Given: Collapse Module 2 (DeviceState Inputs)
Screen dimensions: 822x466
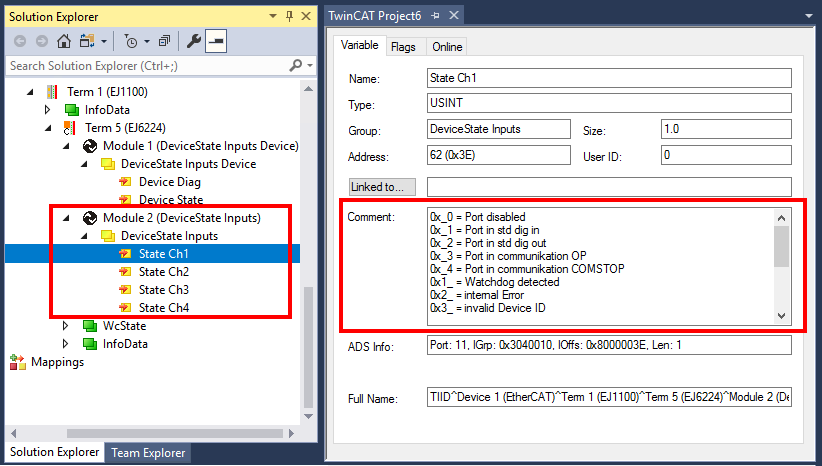Looking at the screenshot, I should point(67,218).
